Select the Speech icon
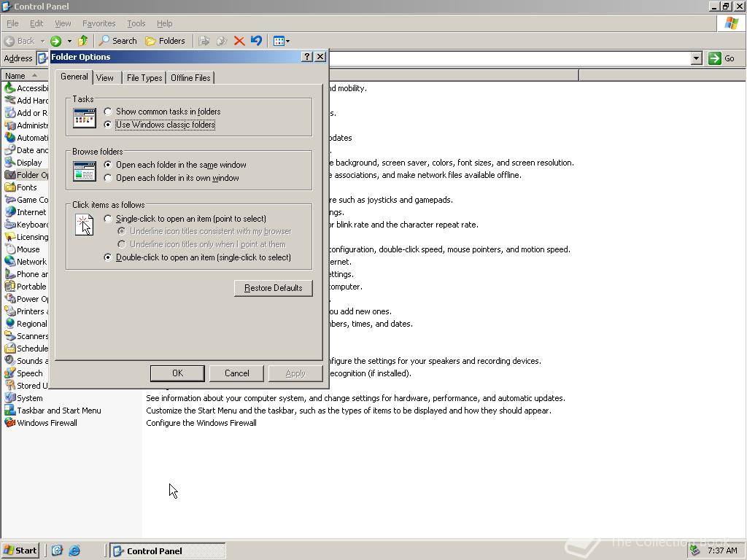747x560 pixels. [10, 373]
